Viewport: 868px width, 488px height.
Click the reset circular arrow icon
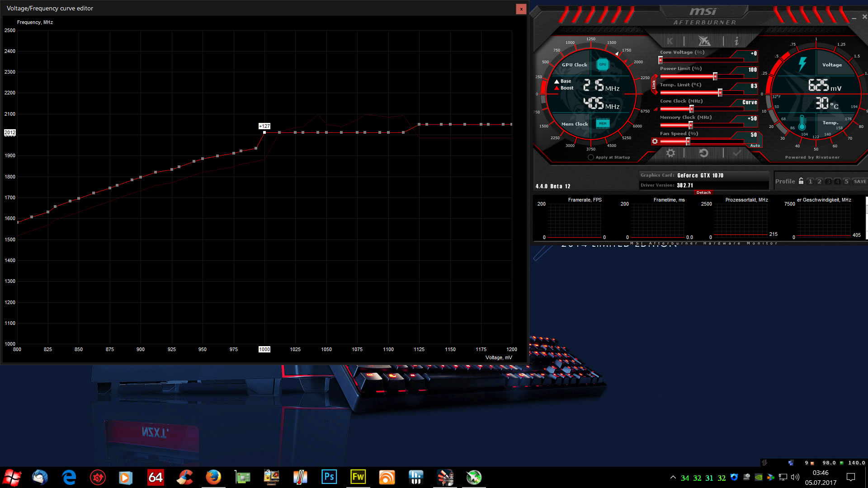click(x=703, y=153)
